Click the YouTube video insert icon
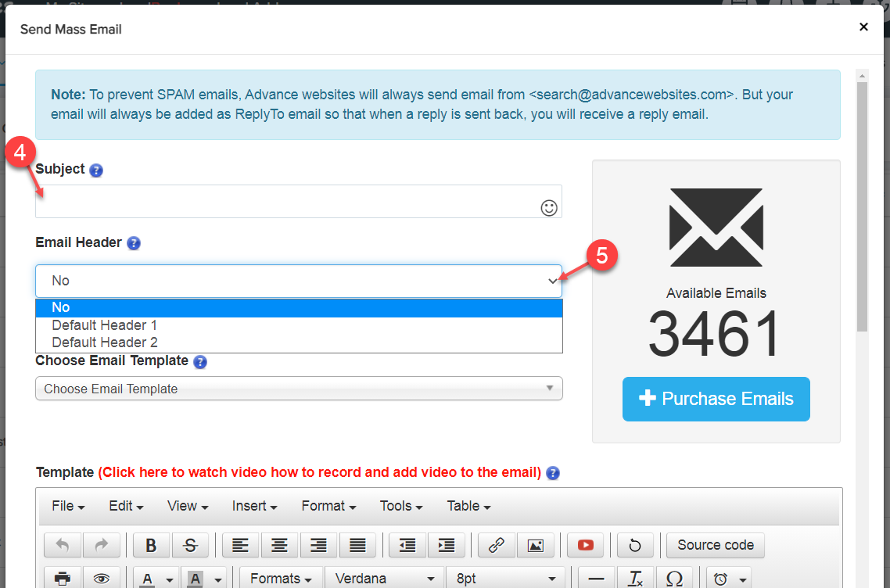890x588 pixels. (585, 545)
